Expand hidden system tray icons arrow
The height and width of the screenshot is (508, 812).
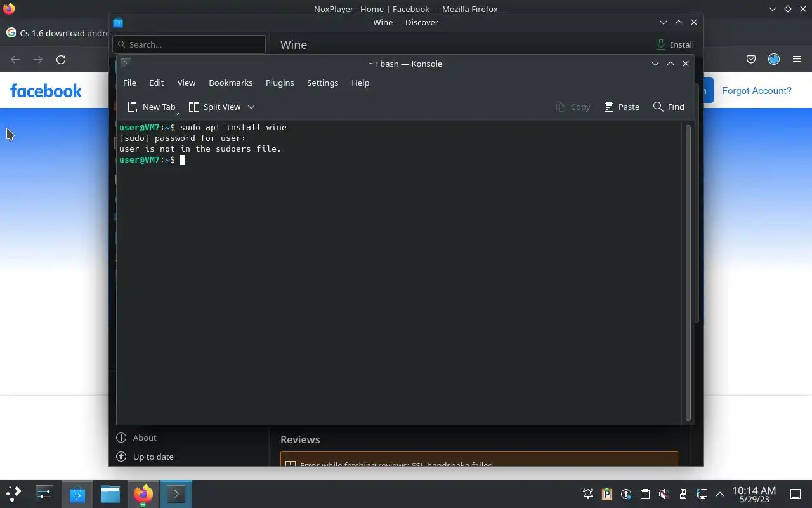click(x=720, y=494)
